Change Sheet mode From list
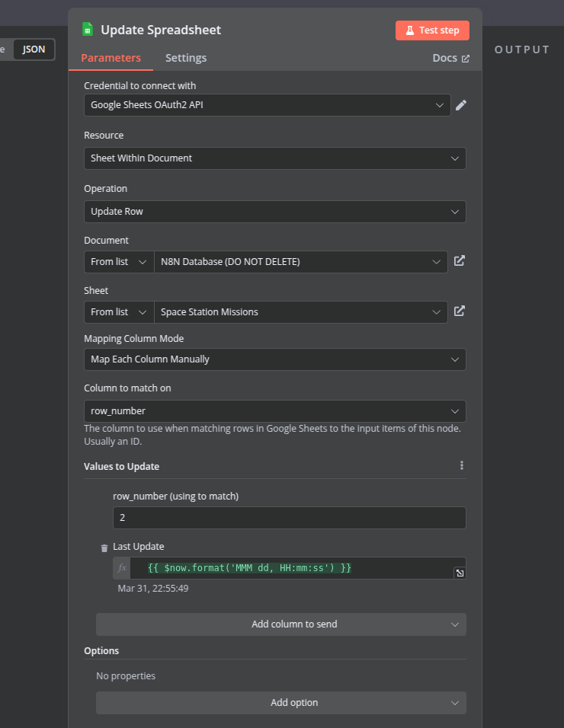Screen dimensions: 564x728 (118, 312)
